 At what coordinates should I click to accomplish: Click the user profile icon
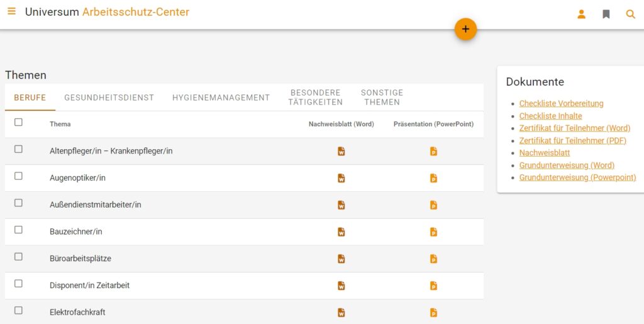click(581, 14)
